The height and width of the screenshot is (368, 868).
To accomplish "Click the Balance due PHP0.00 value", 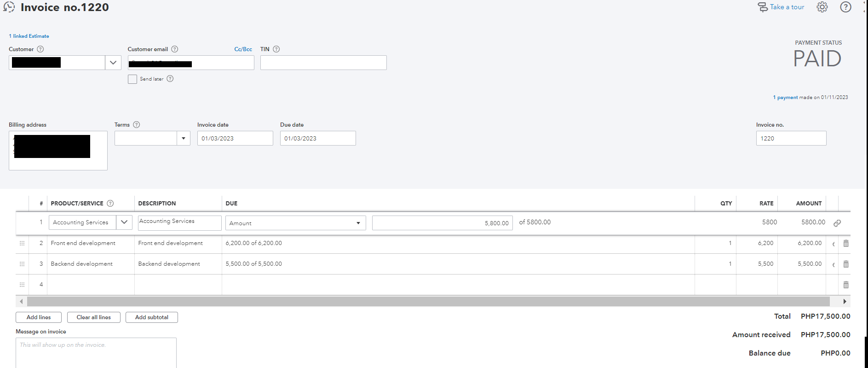I will coord(835,353).
